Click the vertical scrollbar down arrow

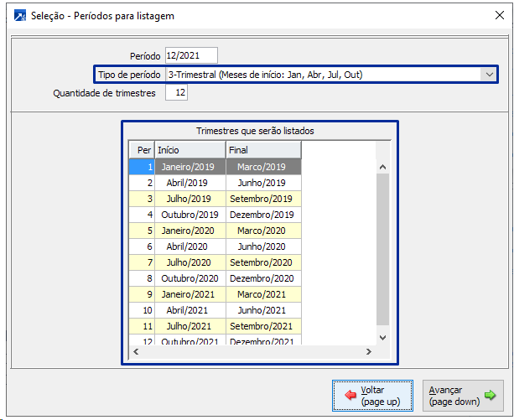[x=382, y=337]
